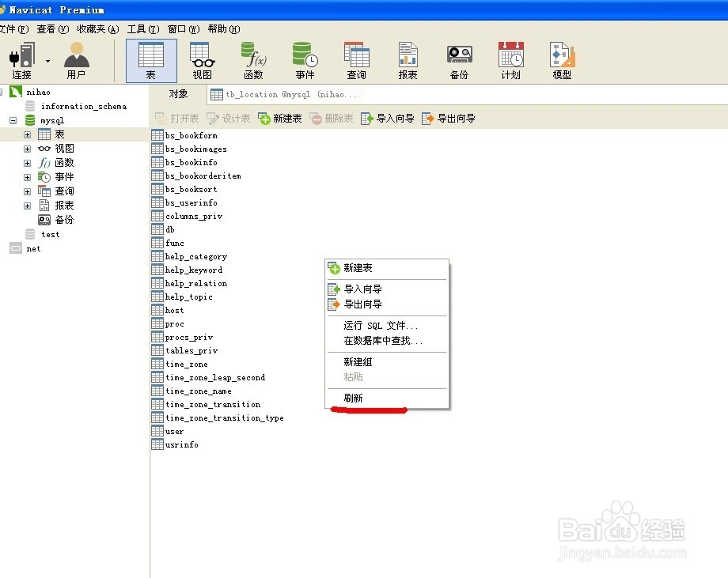The image size is (728, 578).
Task: Select the 计划 schedule toolbar icon
Action: [510, 61]
